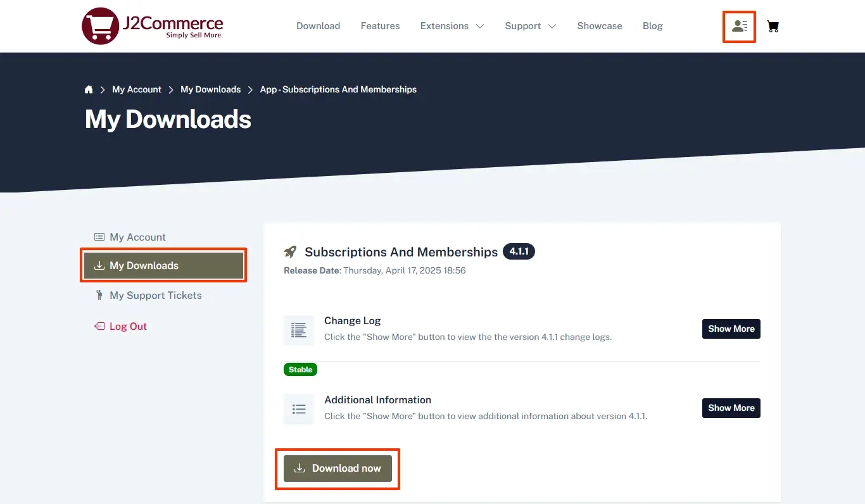Click My Account breadcrumb link

137,89
